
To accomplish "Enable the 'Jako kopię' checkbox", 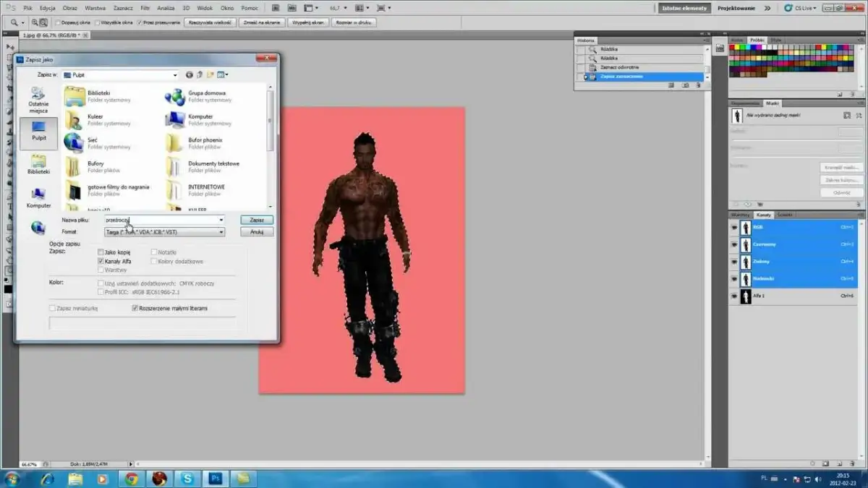I will 101,252.
